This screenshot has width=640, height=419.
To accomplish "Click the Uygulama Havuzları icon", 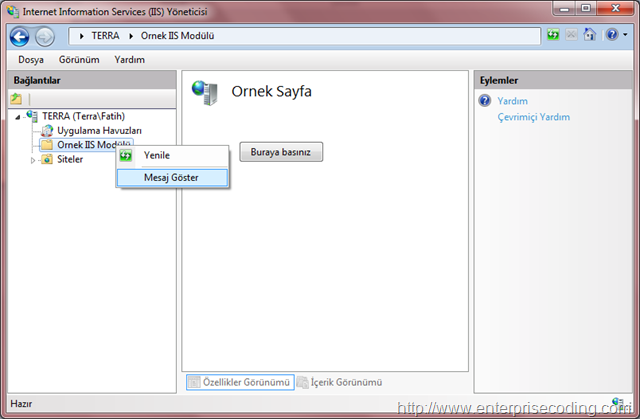I will 47,131.
